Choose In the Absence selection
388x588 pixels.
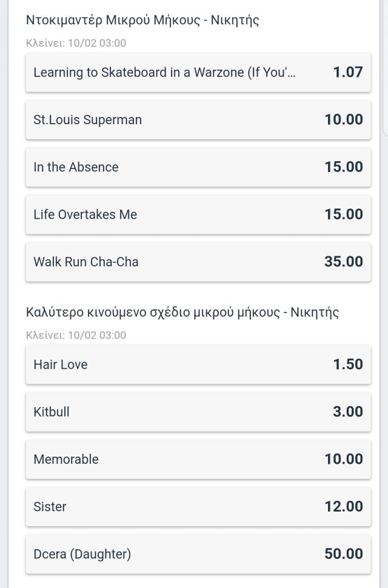[198, 167]
